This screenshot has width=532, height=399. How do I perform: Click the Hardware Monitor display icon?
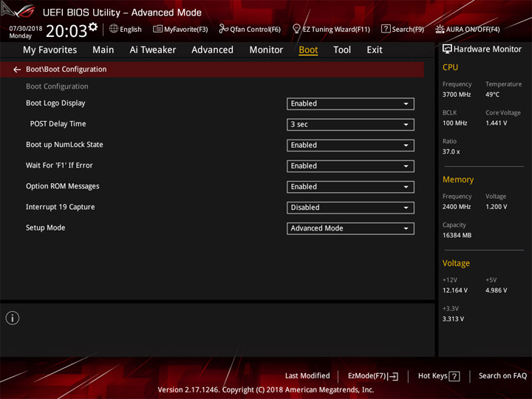click(x=447, y=50)
